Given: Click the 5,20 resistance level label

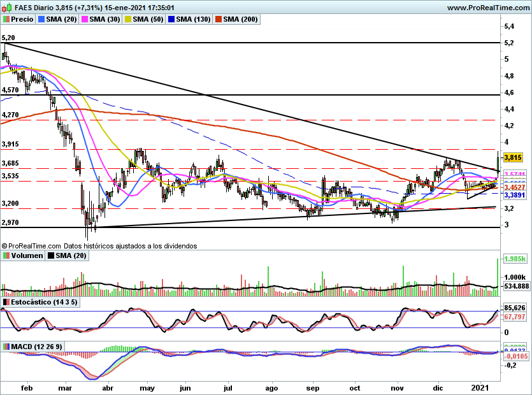Looking at the screenshot, I should click(8, 38).
